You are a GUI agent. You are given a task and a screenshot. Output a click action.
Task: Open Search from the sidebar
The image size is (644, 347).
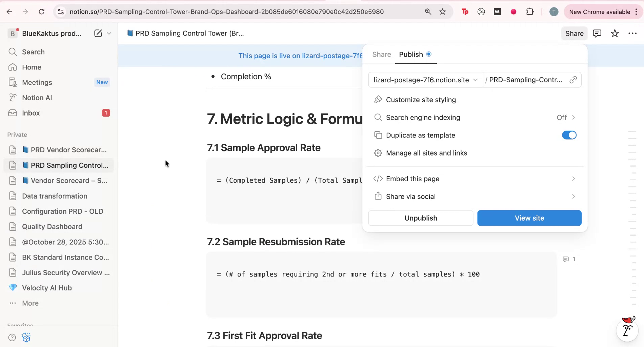pyautogui.click(x=33, y=52)
